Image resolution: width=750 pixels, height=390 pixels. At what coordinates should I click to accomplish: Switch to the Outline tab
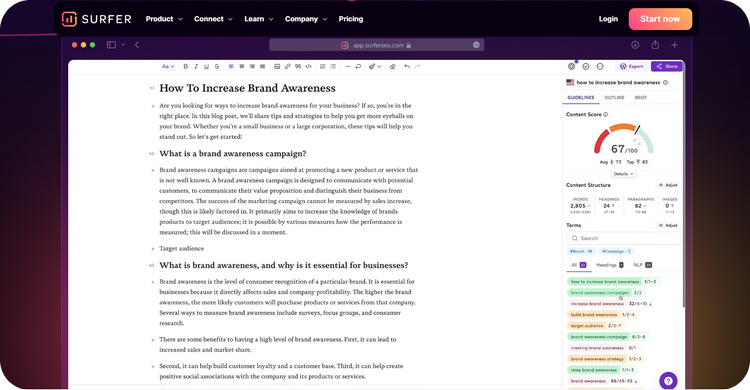coord(614,98)
